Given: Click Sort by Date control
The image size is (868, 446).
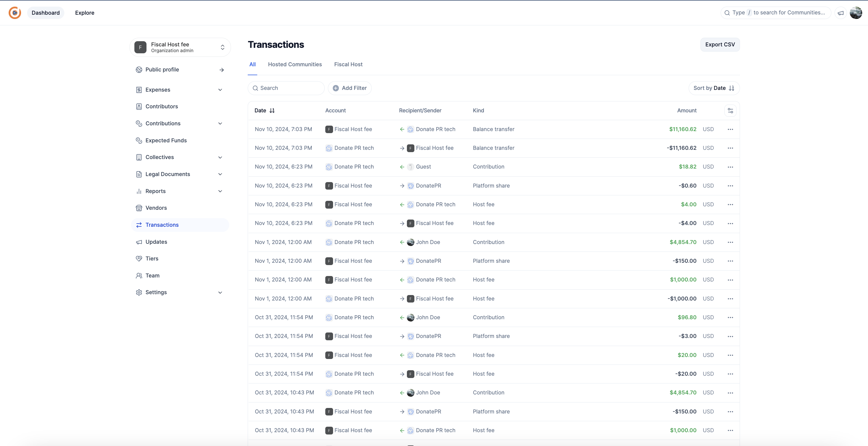Looking at the screenshot, I should click(x=714, y=88).
